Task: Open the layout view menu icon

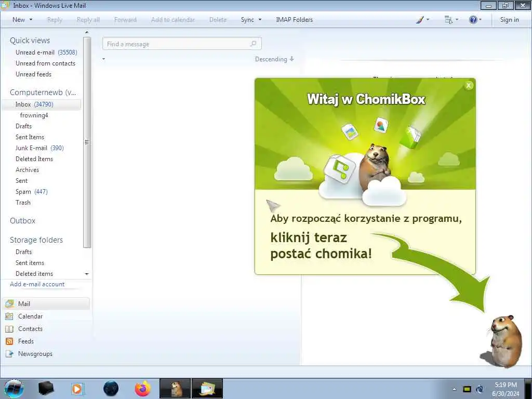Action: (448, 20)
